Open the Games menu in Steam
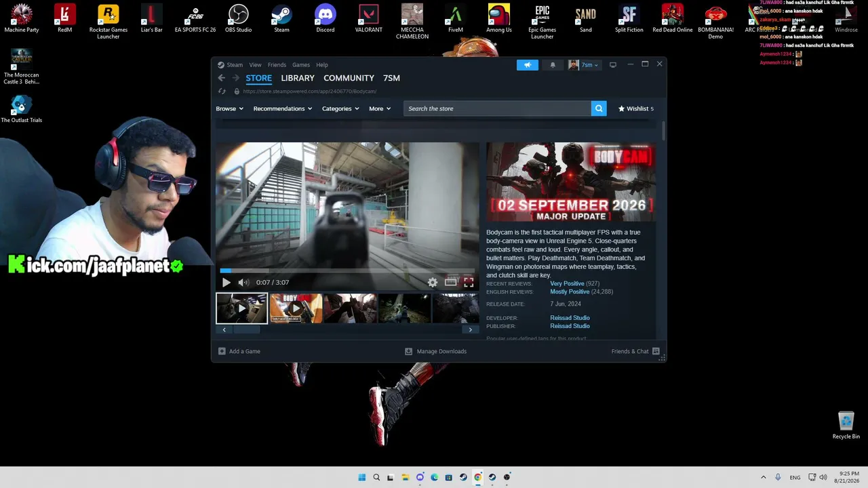Screen dimensions: 868x488 pos(301,65)
